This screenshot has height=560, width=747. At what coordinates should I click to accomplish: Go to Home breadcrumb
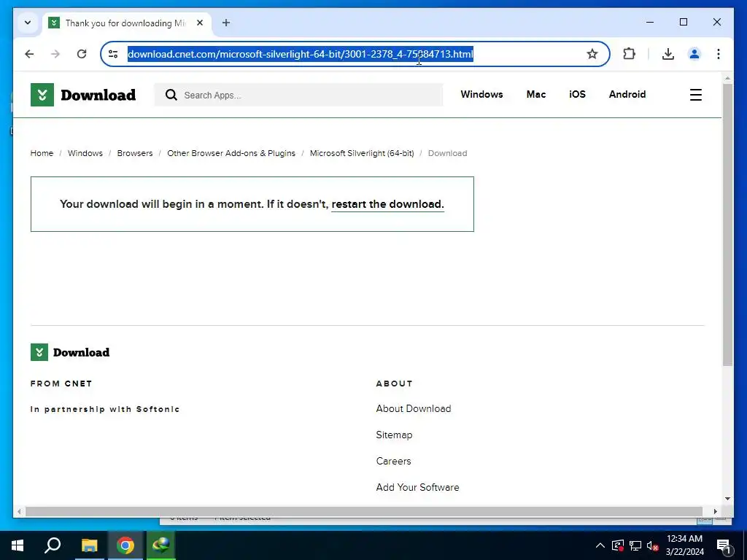[x=42, y=153]
